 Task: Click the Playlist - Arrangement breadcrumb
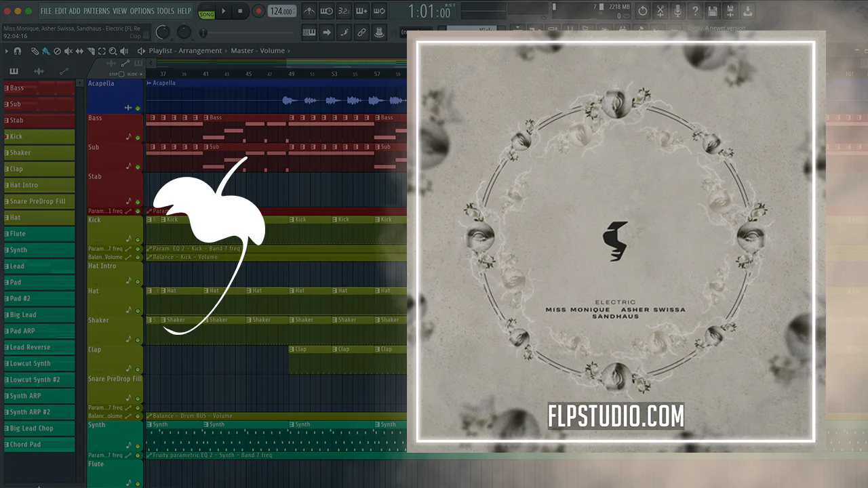tap(185, 51)
